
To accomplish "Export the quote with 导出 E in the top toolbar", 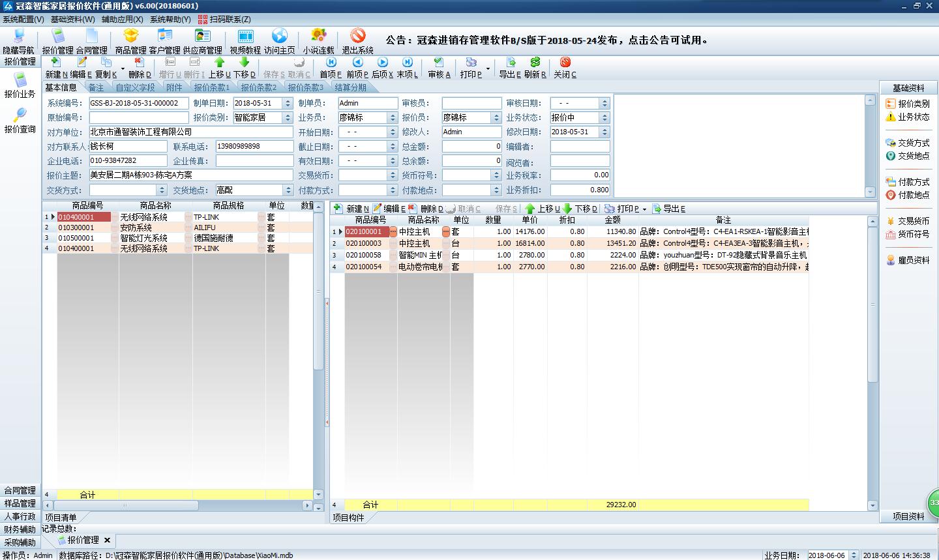I will click(510, 68).
